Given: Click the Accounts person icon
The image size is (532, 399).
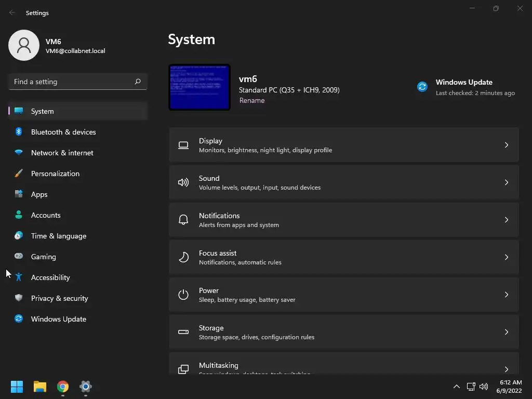Looking at the screenshot, I should point(19,215).
